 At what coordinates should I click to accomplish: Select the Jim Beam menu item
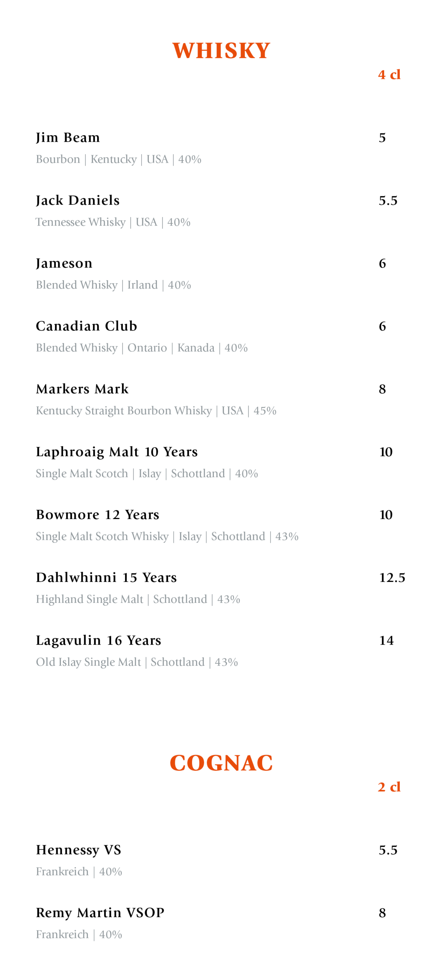coord(68,137)
